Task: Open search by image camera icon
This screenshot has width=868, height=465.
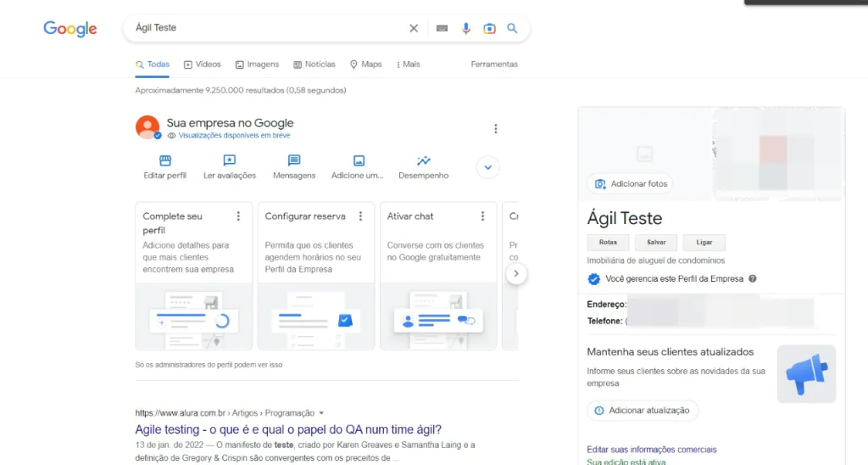Action: [489, 28]
